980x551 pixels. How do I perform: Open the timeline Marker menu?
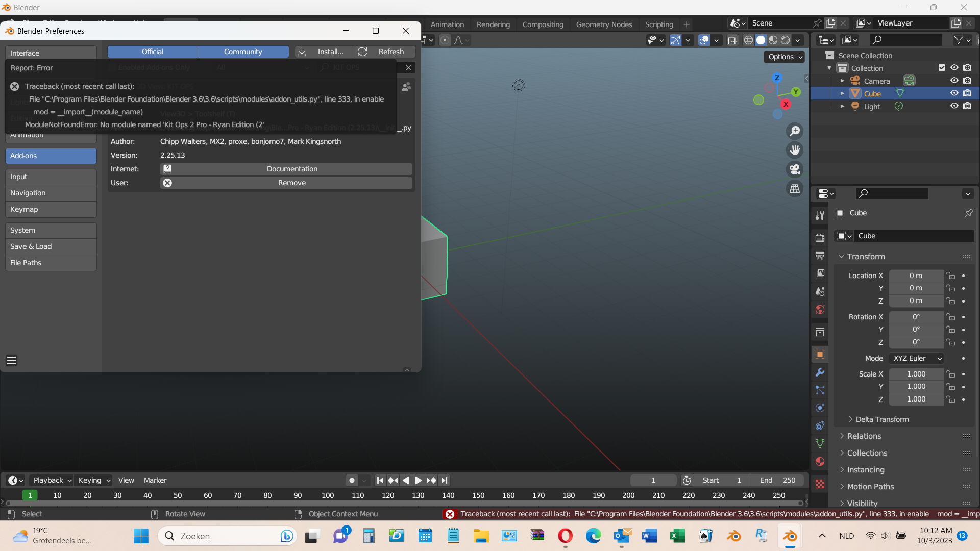155,480
